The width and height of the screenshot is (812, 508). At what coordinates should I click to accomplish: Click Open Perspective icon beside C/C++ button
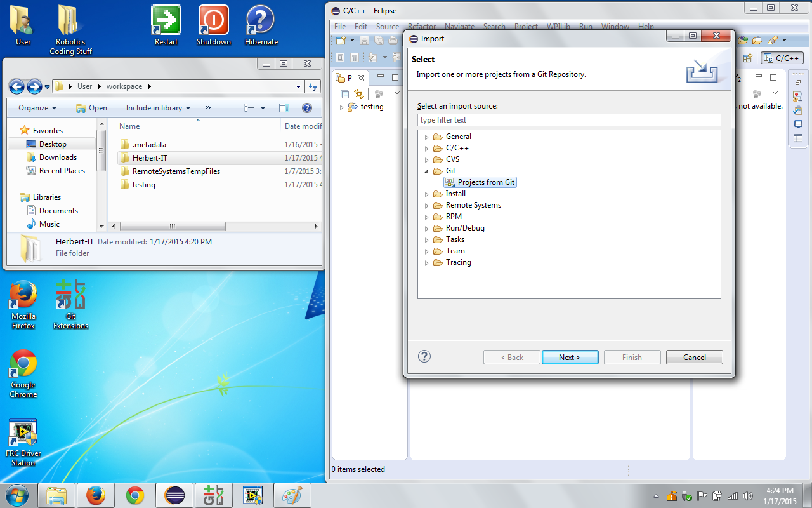[x=748, y=58]
